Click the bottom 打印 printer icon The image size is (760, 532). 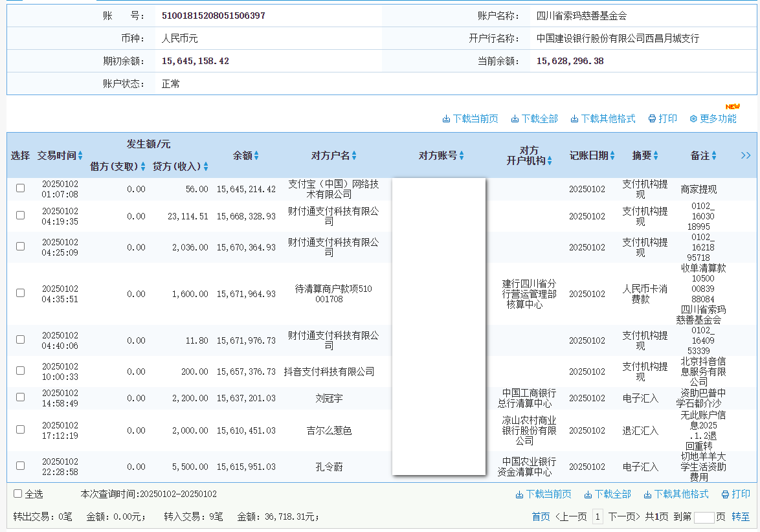[x=725, y=494]
